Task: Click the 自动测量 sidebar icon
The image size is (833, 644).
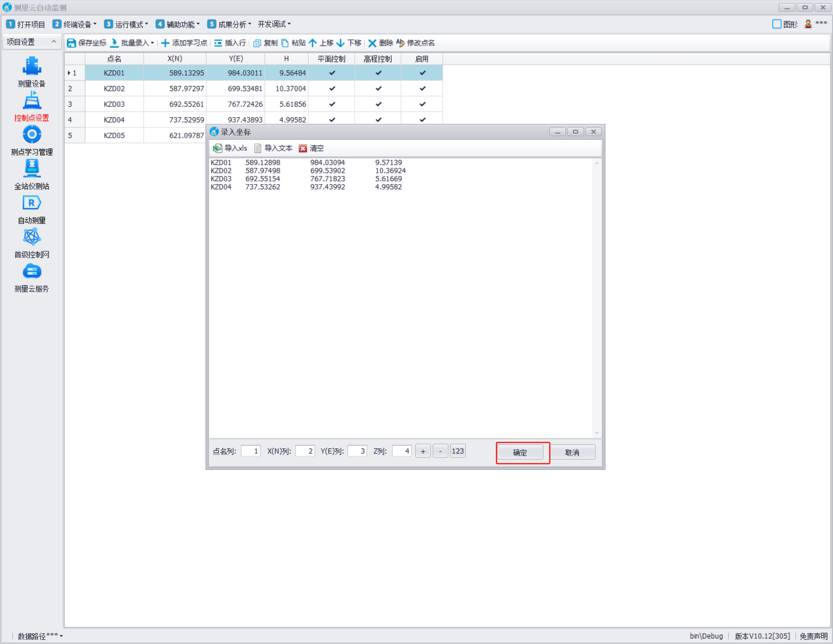Action: [x=32, y=203]
